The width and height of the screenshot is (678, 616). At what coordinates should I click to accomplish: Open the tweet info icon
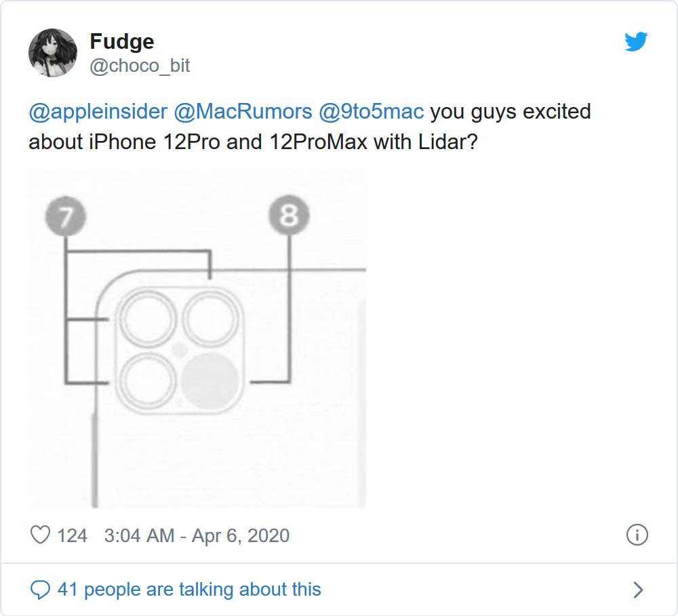coord(637,535)
